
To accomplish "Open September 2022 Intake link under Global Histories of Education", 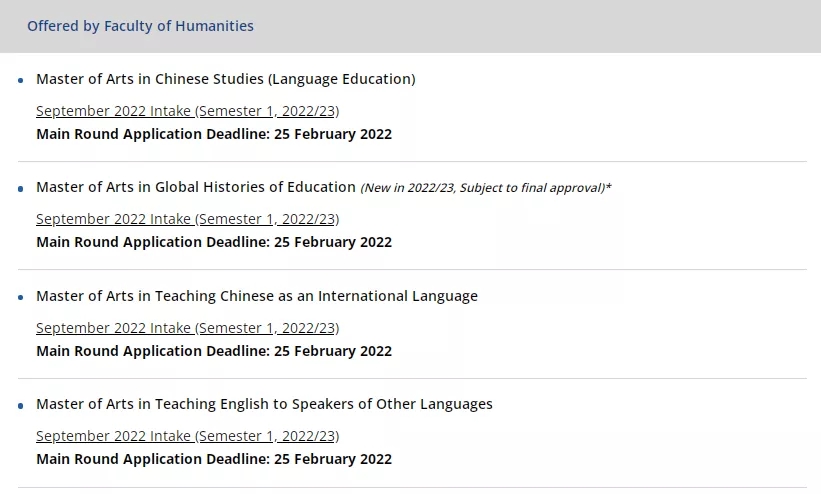I will 187,219.
